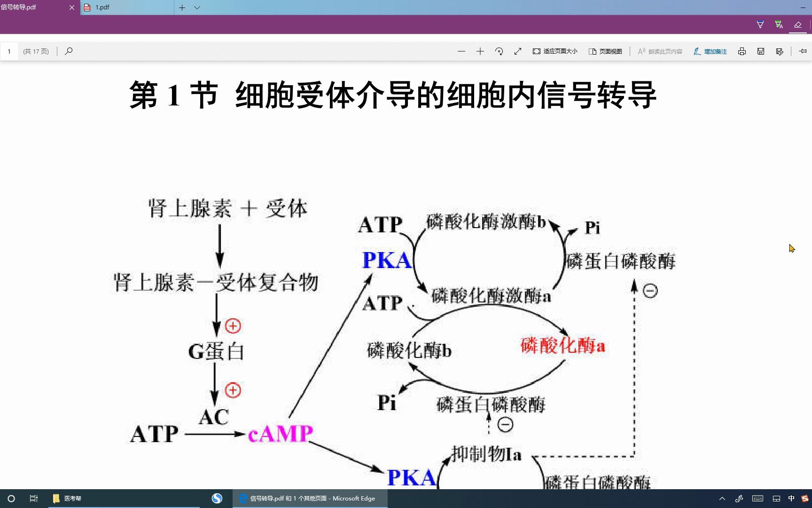
Task: Select the ballpoint pen annotation tool
Action: (x=760, y=24)
